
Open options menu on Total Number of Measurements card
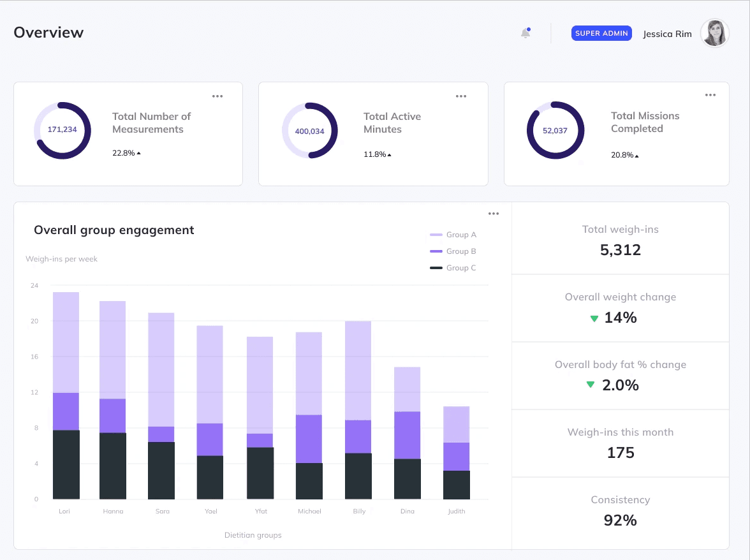pyautogui.click(x=217, y=96)
